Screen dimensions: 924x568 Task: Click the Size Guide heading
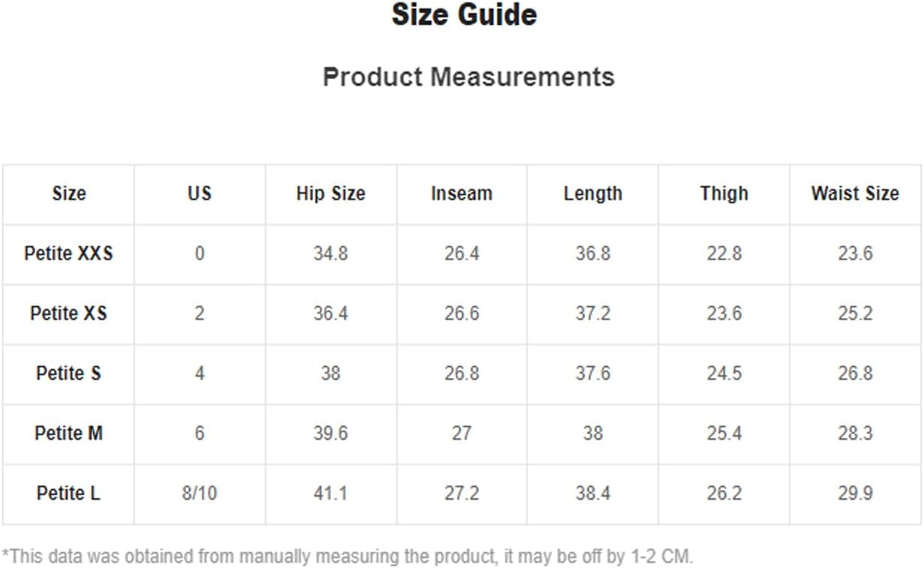[x=464, y=15]
